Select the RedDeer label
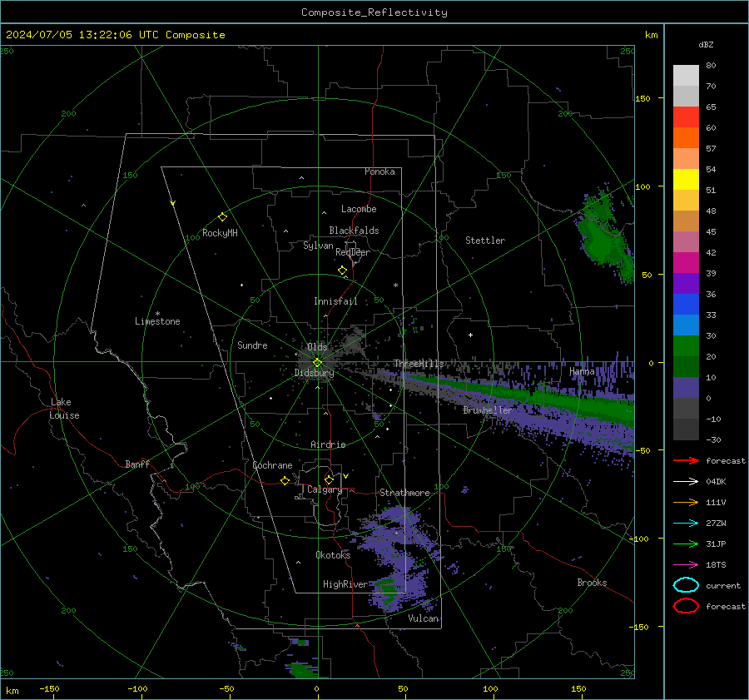The height and width of the screenshot is (700, 749). [x=353, y=252]
